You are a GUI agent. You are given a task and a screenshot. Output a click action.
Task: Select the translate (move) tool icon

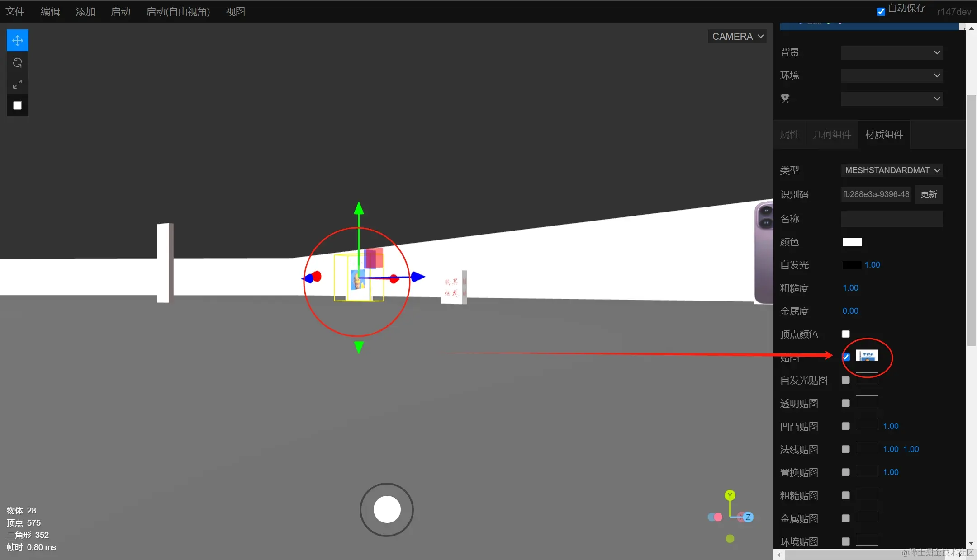point(18,41)
